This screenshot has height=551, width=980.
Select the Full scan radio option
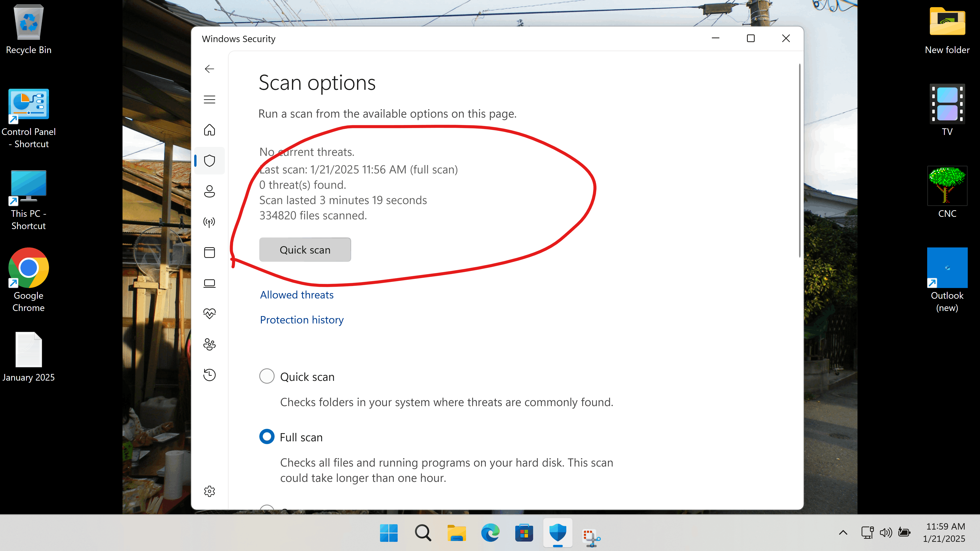[267, 436]
